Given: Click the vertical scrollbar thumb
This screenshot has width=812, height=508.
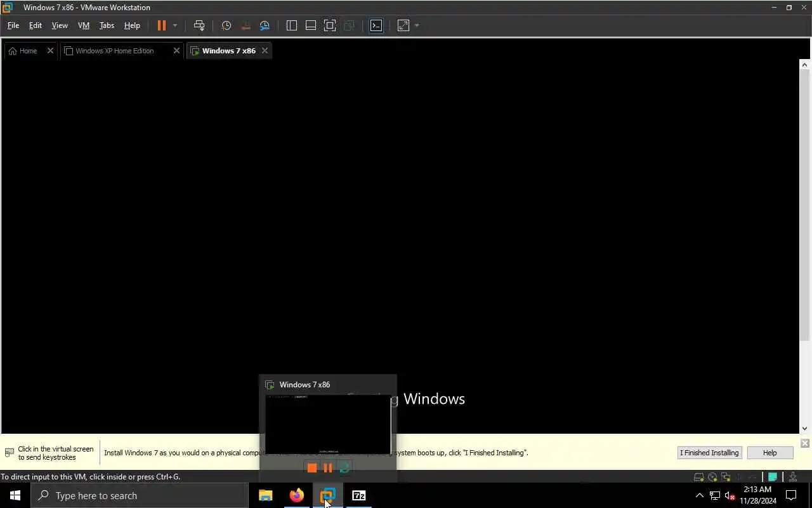Looking at the screenshot, I should coord(804,206).
